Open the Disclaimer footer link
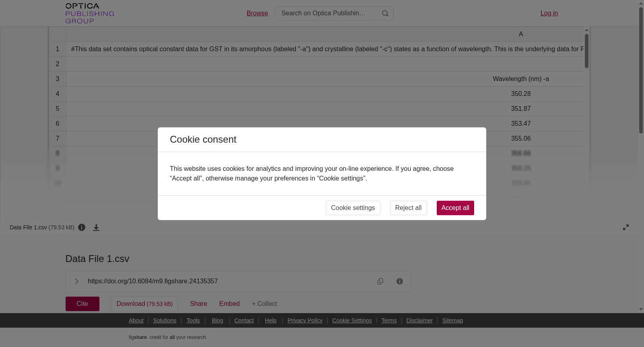Image resolution: width=644 pixels, height=347 pixels. click(419, 320)
